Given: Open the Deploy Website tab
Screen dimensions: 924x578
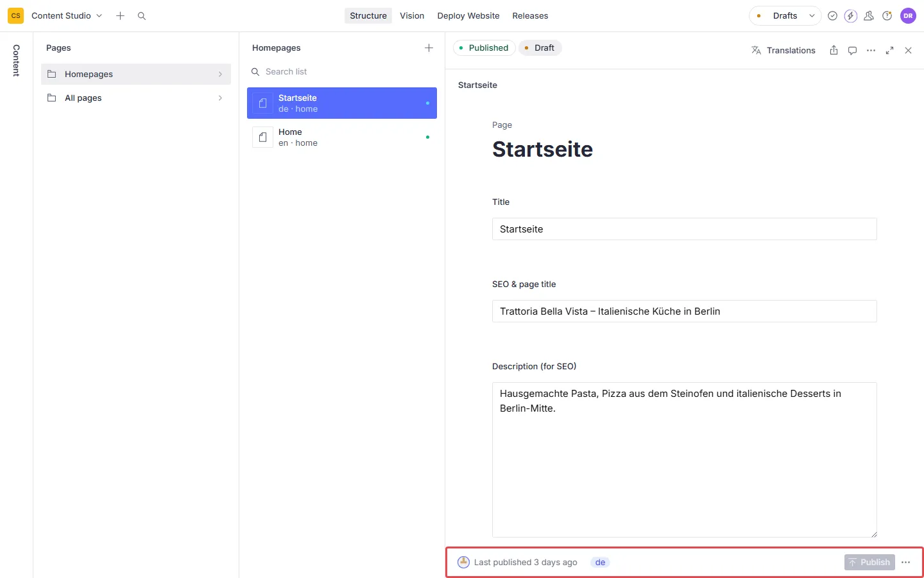Looking at the screenshot, I should click(x=468, y=15).
